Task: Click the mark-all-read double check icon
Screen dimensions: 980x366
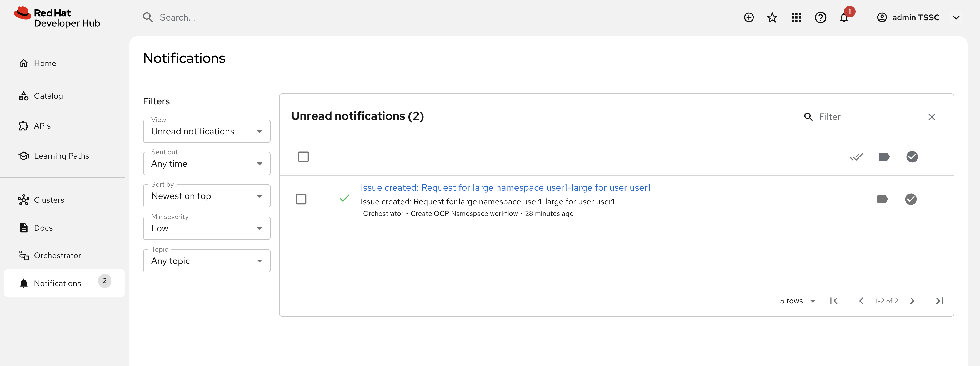Action: pos(856,157)
